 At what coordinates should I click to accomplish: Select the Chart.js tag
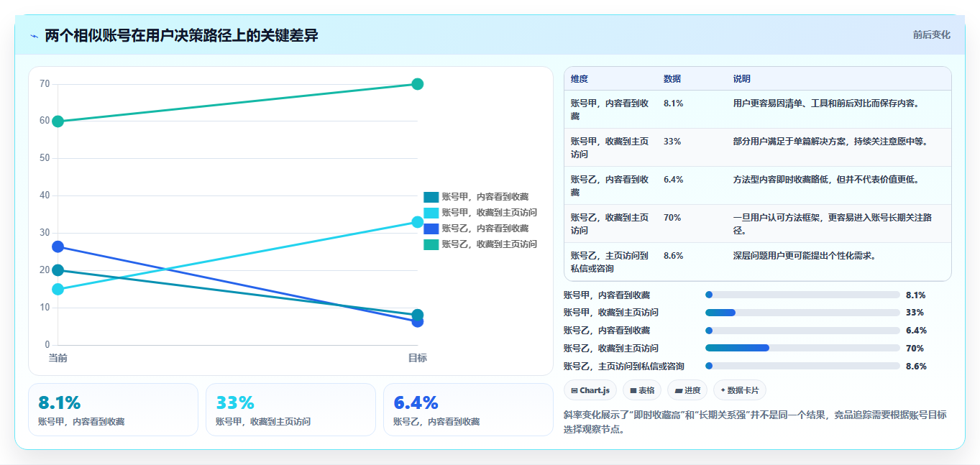[x=590, y=390]
